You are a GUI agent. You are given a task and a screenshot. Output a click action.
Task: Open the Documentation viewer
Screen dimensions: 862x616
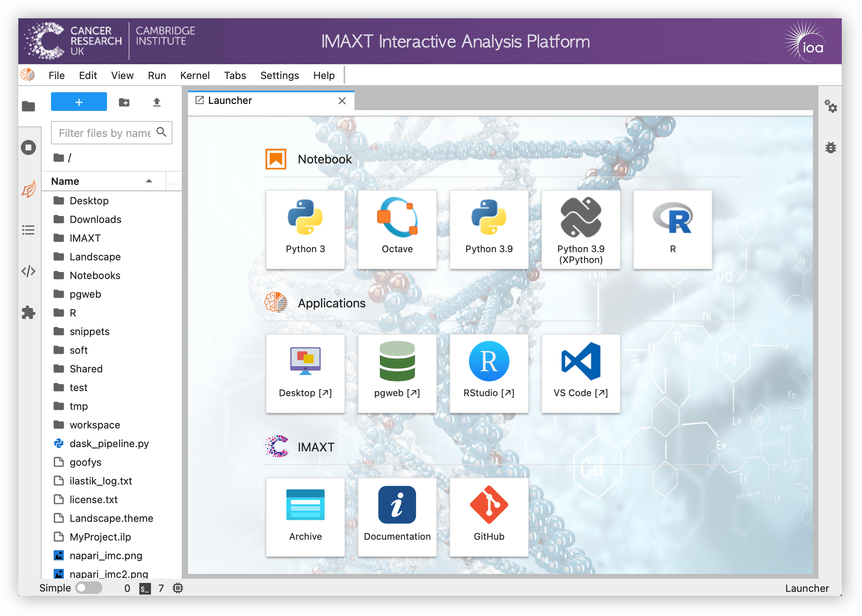pos(397,516)
